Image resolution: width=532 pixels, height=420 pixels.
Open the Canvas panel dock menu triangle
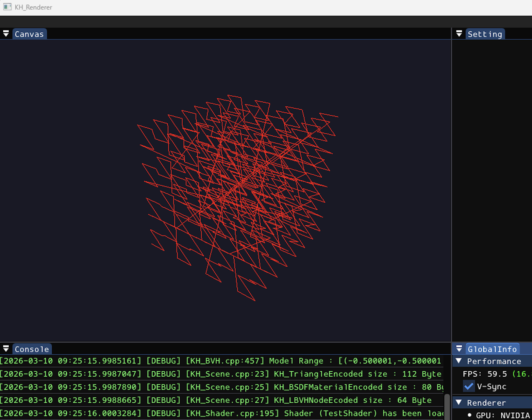[x=6, y=34]
